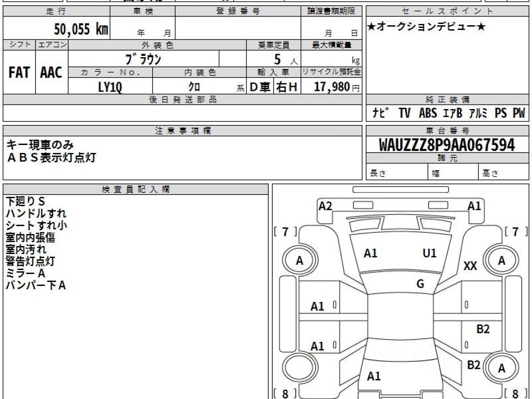This screenshot has width=532, height=399.
Task: Select the 諸元 header
Action: pyautogui.click(x=447, y=158)
